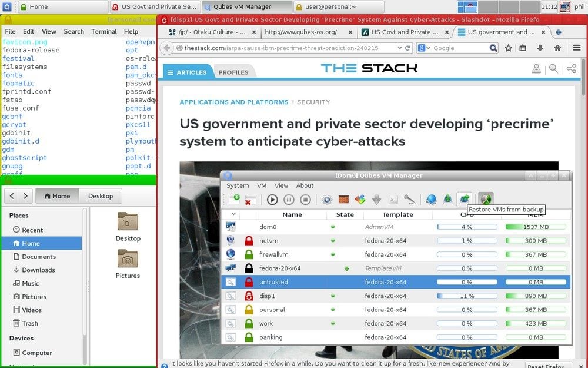Expand the column chooser arrow in VM table header

pyautogui.click(x=233, y=214)
